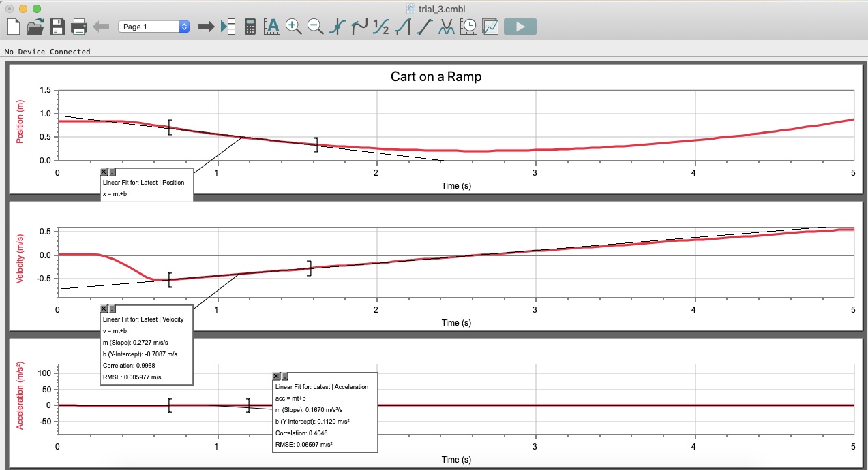868x470 pixels.
Task: Create a new file with the blank-page icon
Action: pyautogui.click(x=13, y=27)
